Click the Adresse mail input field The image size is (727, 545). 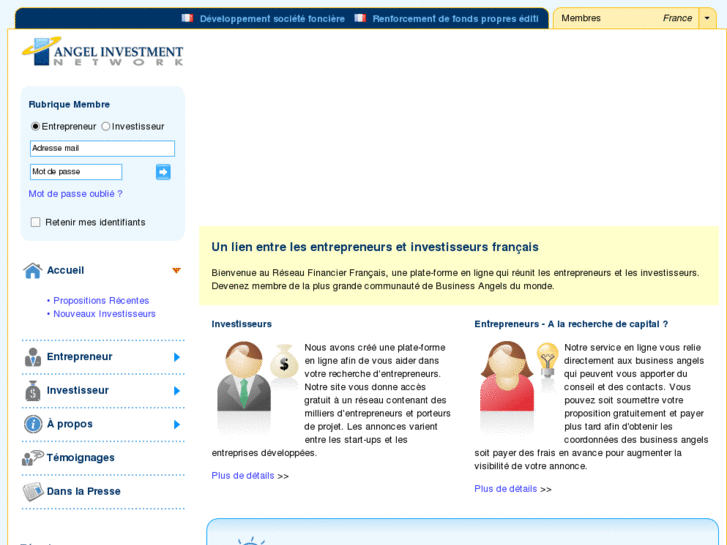point(102,148)
